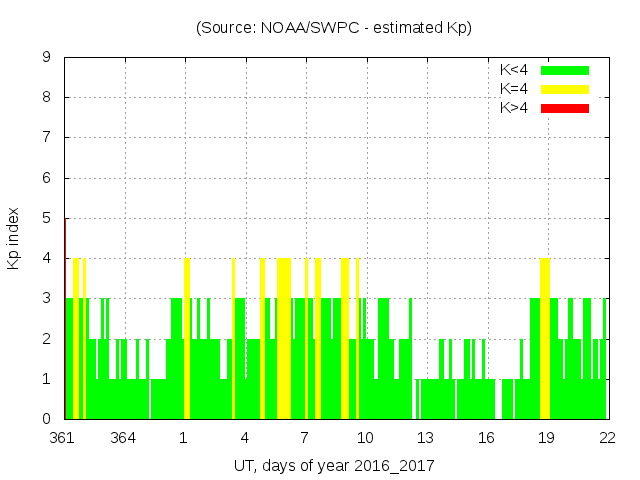Click the y-axis tick label 9

[46, 58]
